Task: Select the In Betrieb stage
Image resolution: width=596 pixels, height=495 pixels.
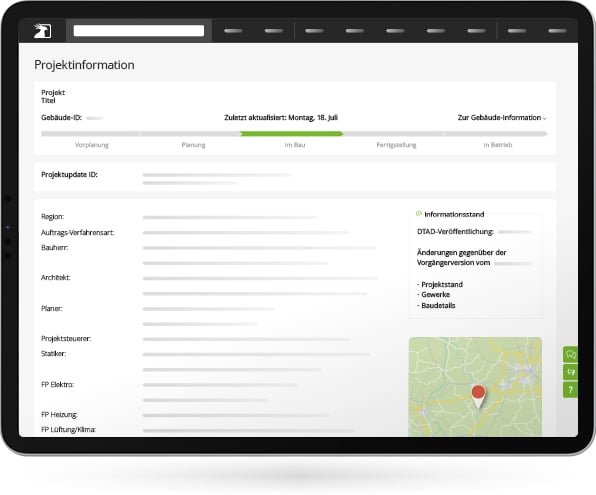Action: [x=498, y=145]
